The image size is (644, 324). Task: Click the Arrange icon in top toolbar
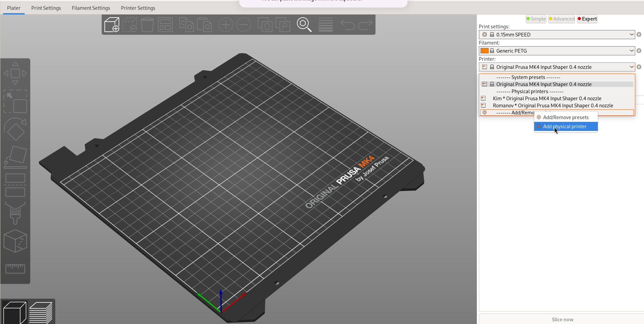[165, 25]
